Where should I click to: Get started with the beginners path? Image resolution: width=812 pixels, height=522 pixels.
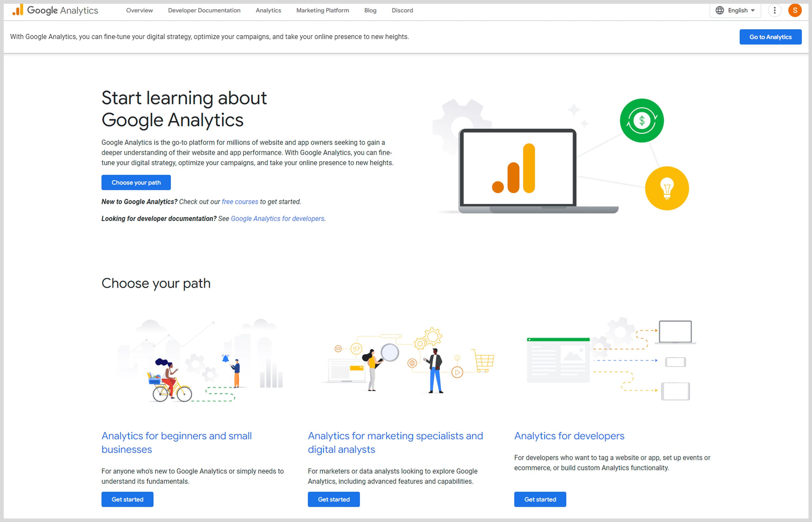(x=127, y=499)
